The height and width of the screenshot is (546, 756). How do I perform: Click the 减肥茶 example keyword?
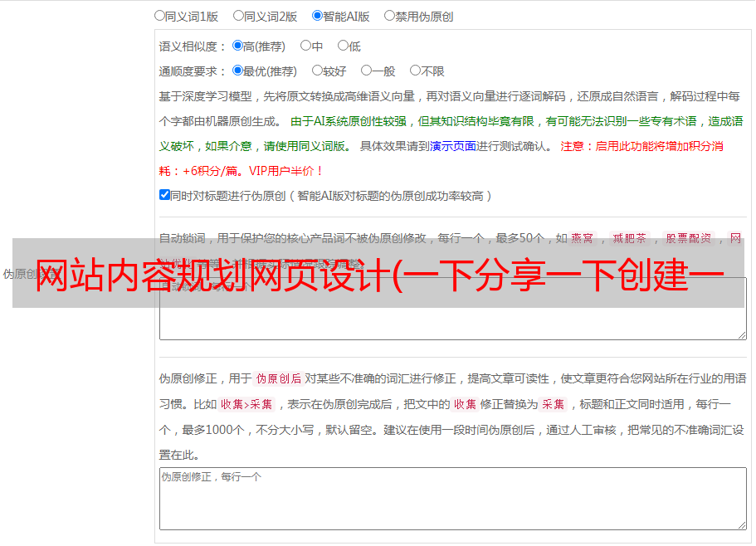coord(629,238)
